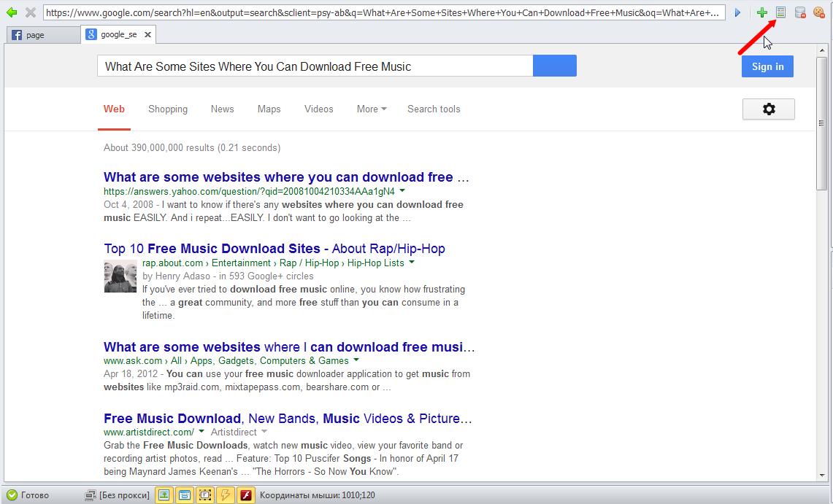833x504 pixels.
Task: Click the page scrollbar up arrow
Action: pos(822,50)
